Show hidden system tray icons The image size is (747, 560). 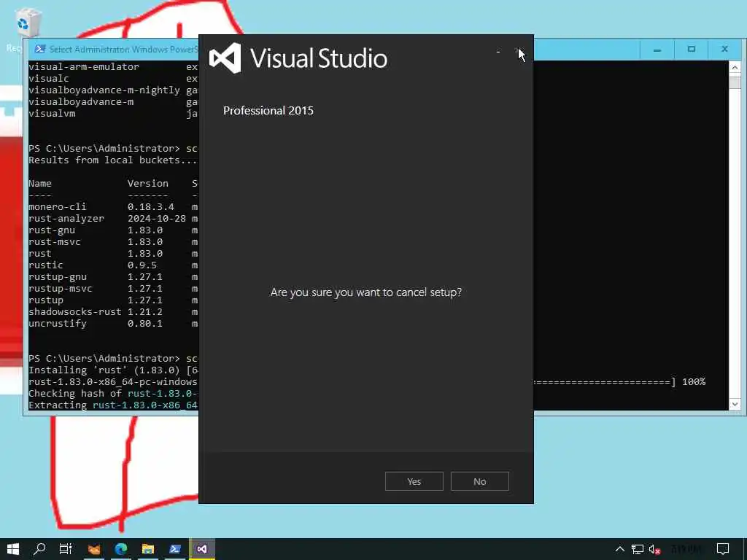(619, 550)
